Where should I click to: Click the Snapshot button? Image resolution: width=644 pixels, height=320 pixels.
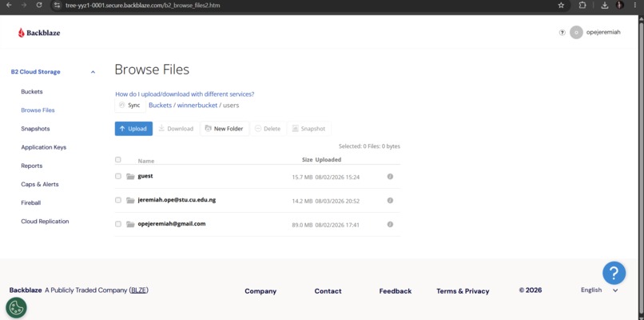(x=309, y=129)
